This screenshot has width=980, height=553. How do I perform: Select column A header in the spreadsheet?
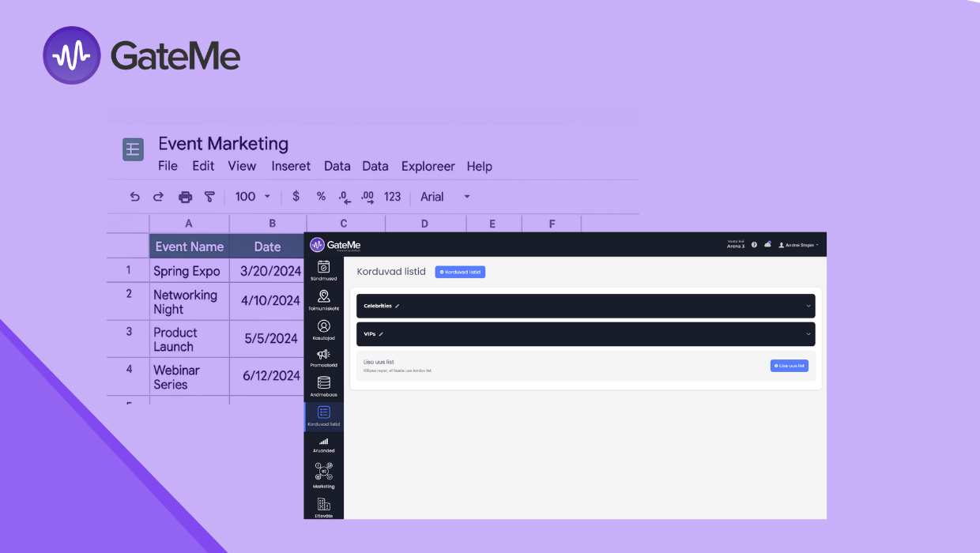[189, 224]
